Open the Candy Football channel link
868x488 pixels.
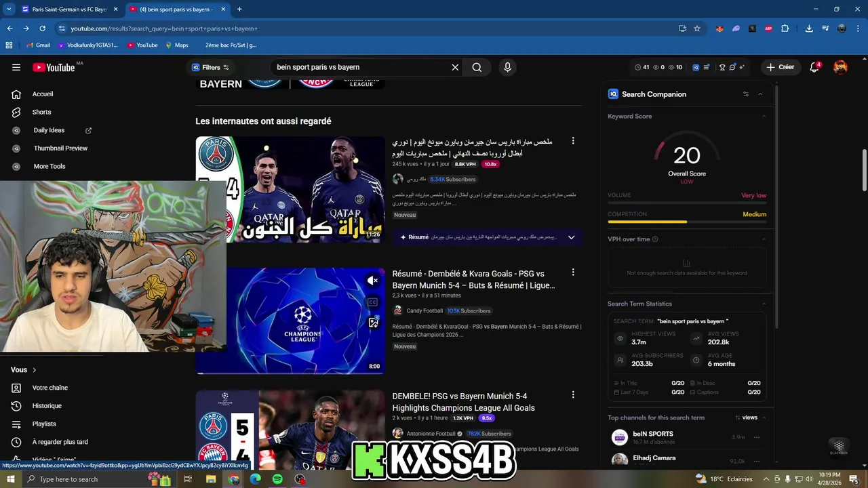click(425, 310)
